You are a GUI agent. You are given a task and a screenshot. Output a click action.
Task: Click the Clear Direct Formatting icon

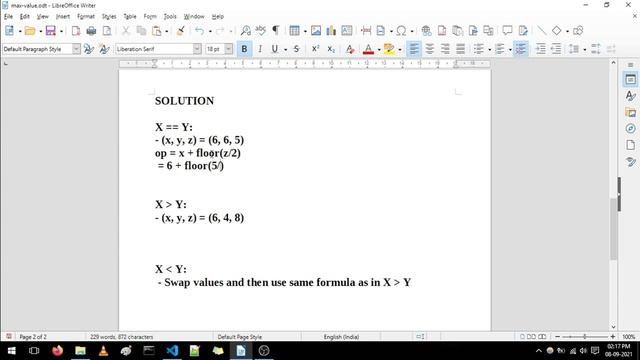click(350, 49)
